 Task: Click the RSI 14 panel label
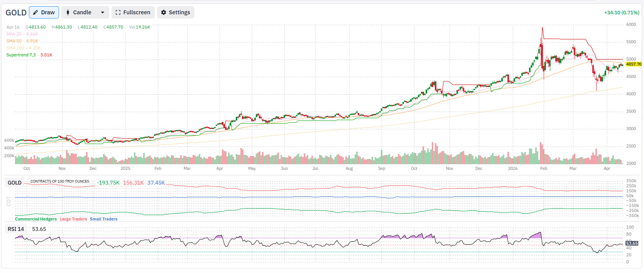[x=16, y=229]
